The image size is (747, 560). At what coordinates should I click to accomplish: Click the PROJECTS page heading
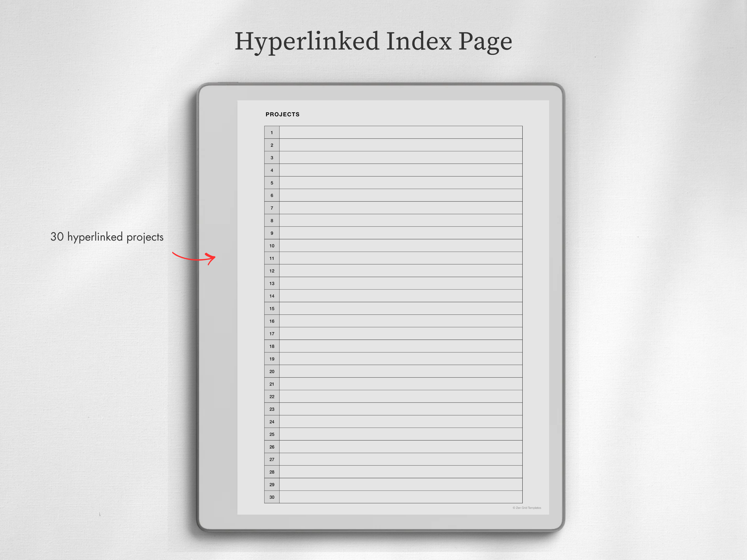click(x=282, y=114)
